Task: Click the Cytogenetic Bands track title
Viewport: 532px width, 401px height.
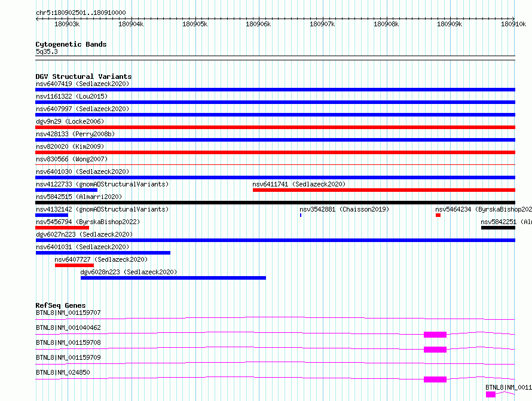Action: point(71,44)
